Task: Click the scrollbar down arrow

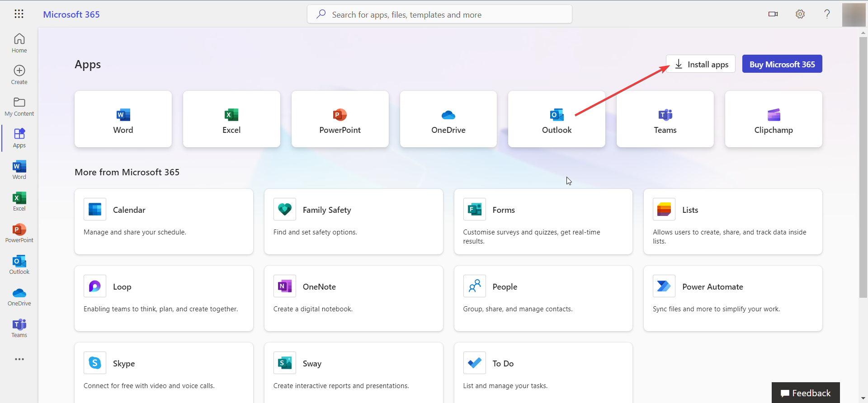Action: pyautogui.click(x=863, y=398)
